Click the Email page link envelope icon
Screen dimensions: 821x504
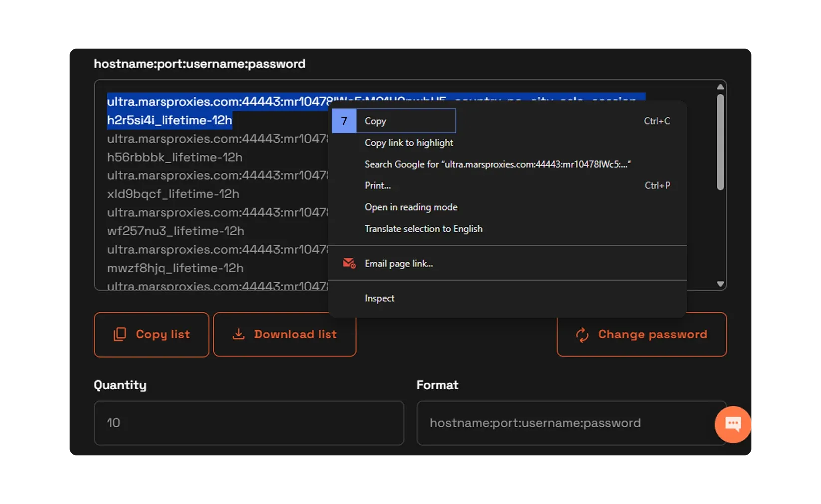pyautogui.click(x=349, y=263)
